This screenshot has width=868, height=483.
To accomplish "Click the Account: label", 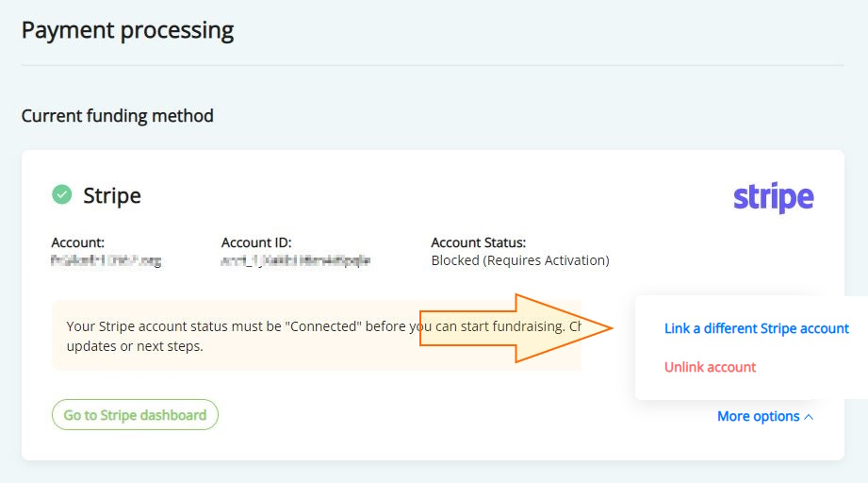I will pos(78,242).
